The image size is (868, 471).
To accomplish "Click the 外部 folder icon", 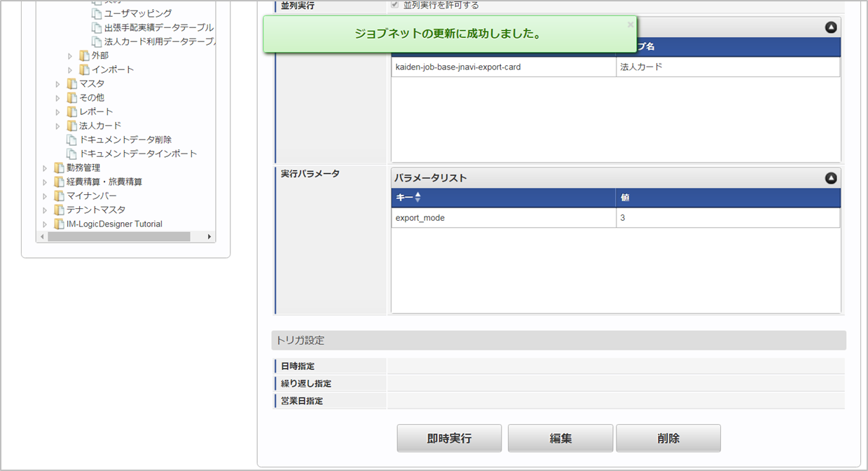I will coord(84,55).
